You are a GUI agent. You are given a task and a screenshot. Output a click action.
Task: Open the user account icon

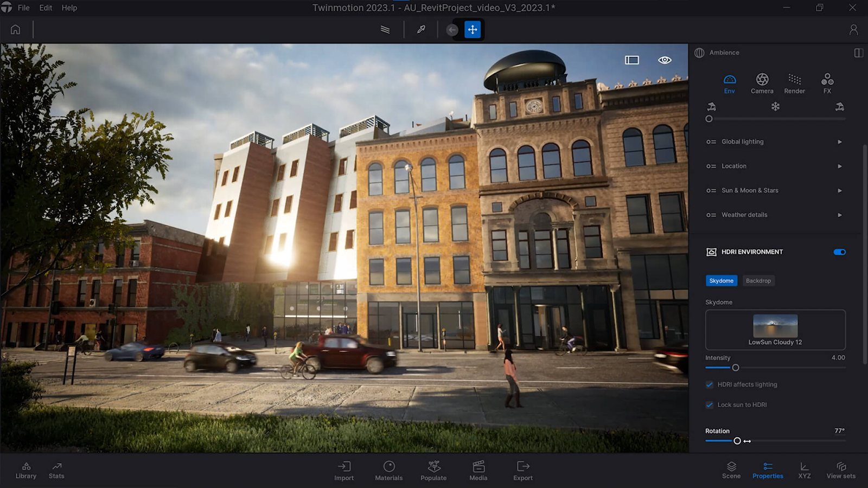[x=853, y=29]
